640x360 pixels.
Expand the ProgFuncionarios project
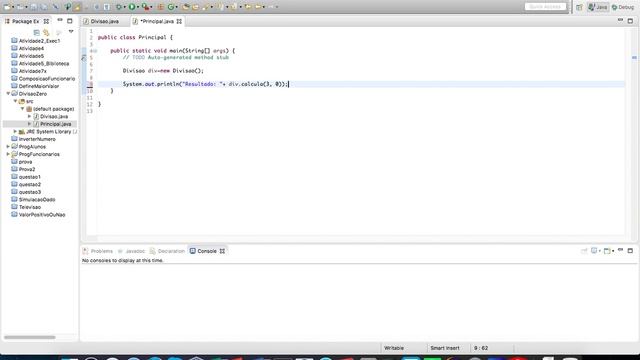(8, 154)
